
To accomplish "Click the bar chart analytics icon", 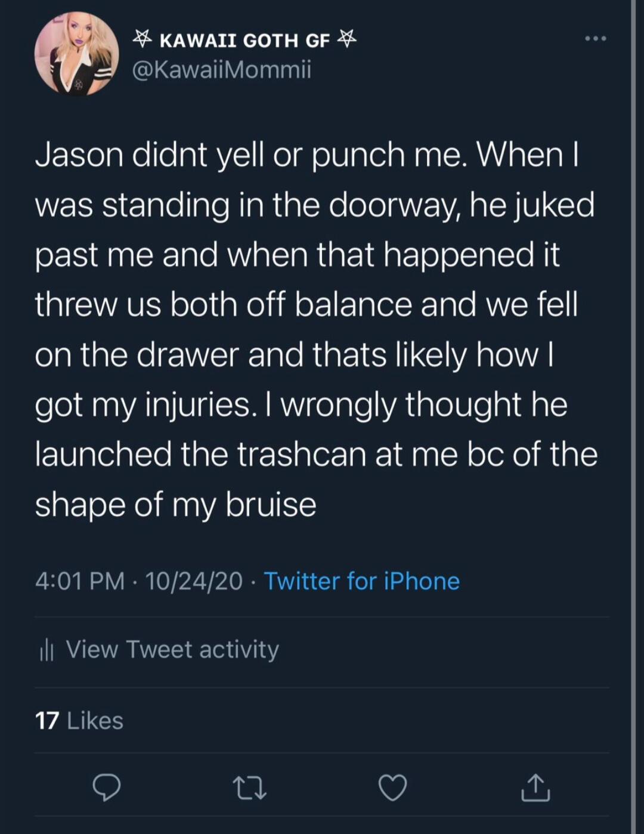I will (47, 650).
